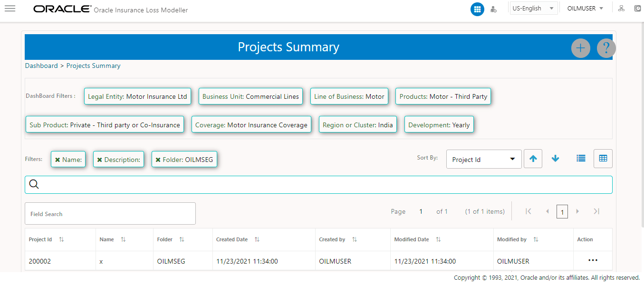Sort by Modified Date column arrows
The width and height of the screenshot is (644, 284).
[438, 239]
